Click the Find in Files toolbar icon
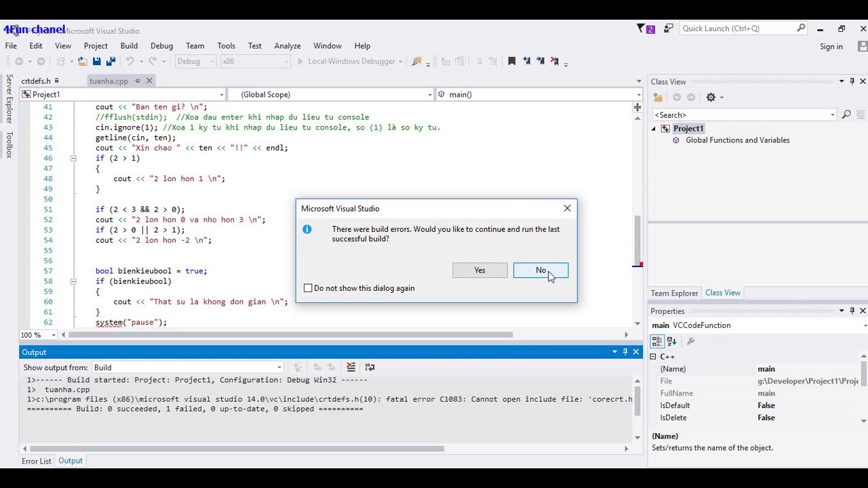This screenshot has height=488, width=868. 416,62
